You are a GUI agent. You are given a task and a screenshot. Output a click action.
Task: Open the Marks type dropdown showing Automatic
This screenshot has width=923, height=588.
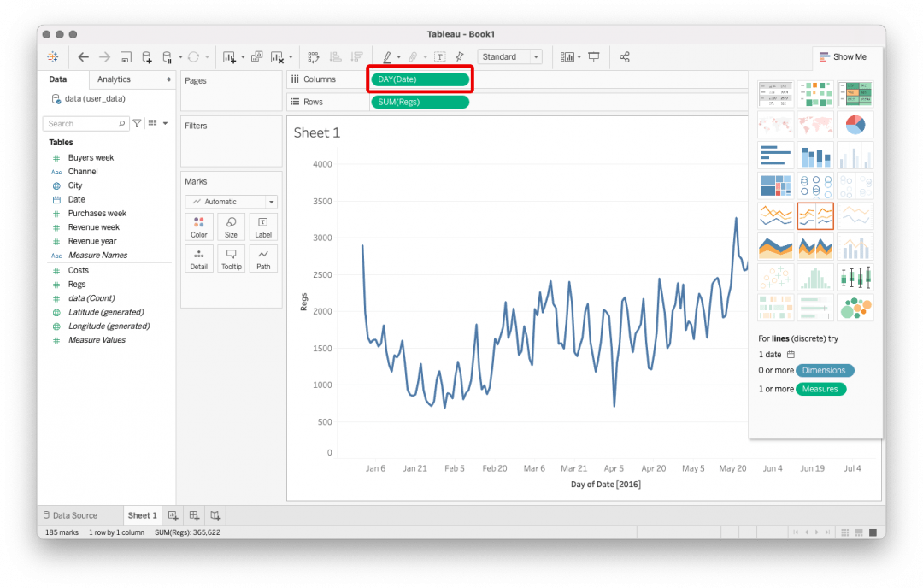point(231,201)
